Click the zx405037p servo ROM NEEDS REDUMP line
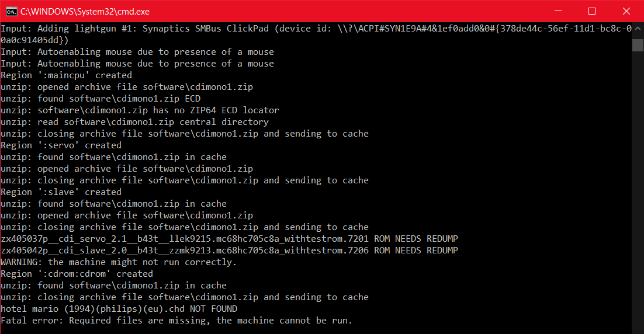 click(x=229, y=239)
